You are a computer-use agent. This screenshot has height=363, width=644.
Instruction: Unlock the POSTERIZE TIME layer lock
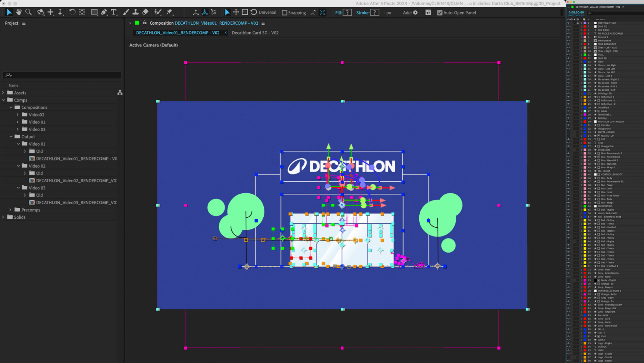pos(578,23)
